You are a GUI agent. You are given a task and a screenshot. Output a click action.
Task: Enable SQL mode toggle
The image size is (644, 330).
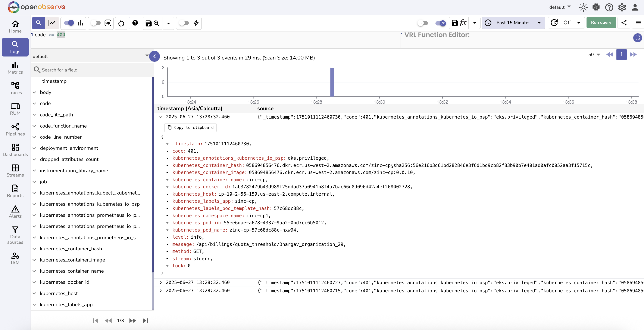tap(96, 23)
